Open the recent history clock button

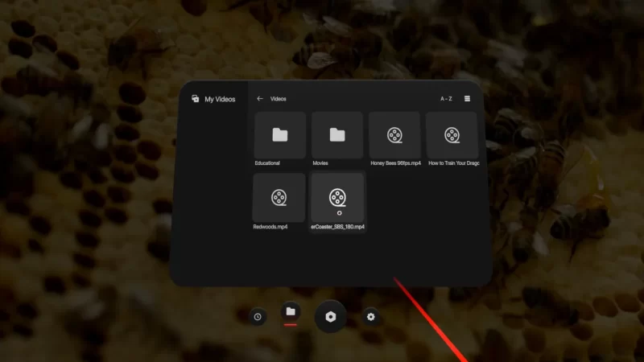click(257, 316)
